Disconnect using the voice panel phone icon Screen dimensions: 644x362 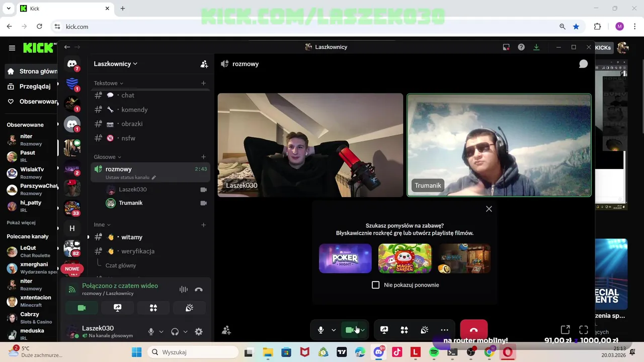click(x=199, y=289)
